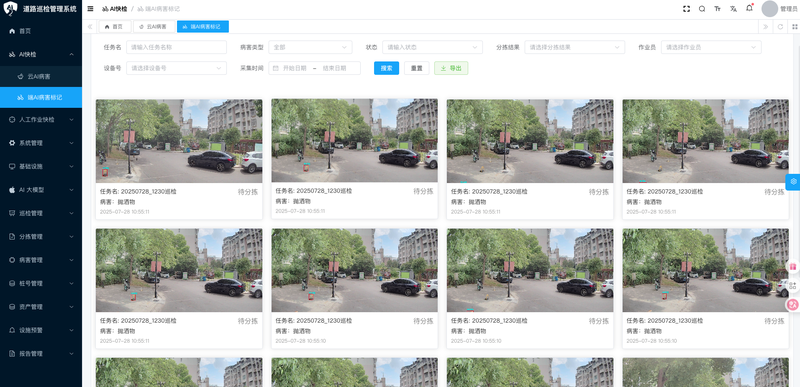Open the 分拣结果 dropdown
This screenshot has height=387, width=800.
pos(574,47)
